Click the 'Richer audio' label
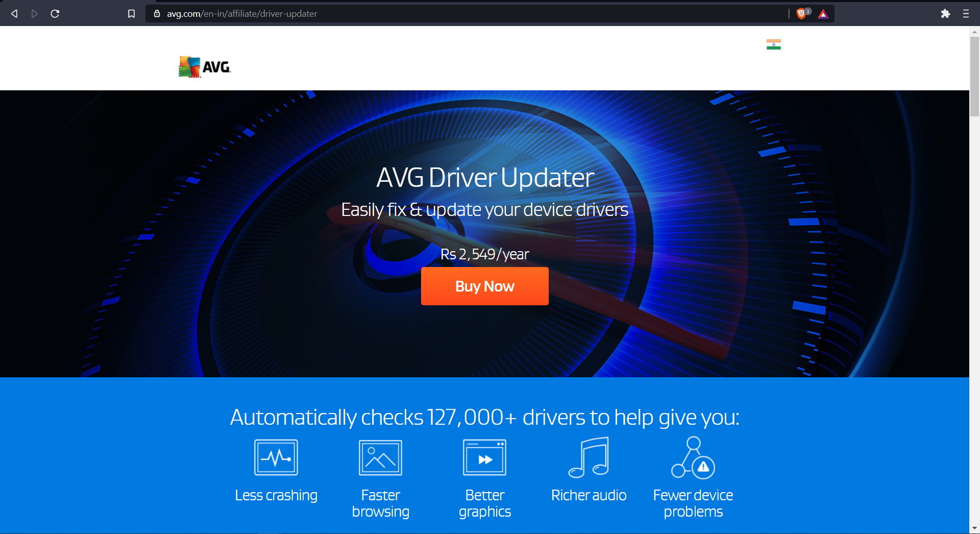The width and height of the screenshot is (980, 534). click(589, 496)
